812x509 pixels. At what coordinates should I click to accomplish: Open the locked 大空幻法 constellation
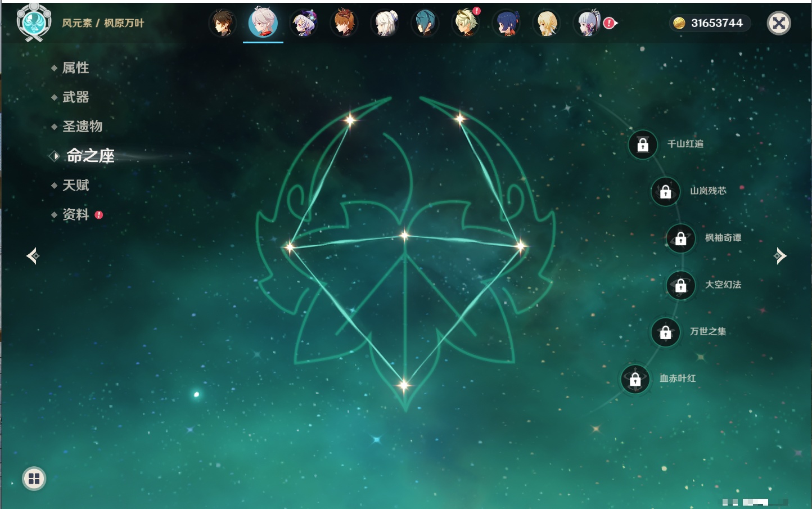point(681,285)
